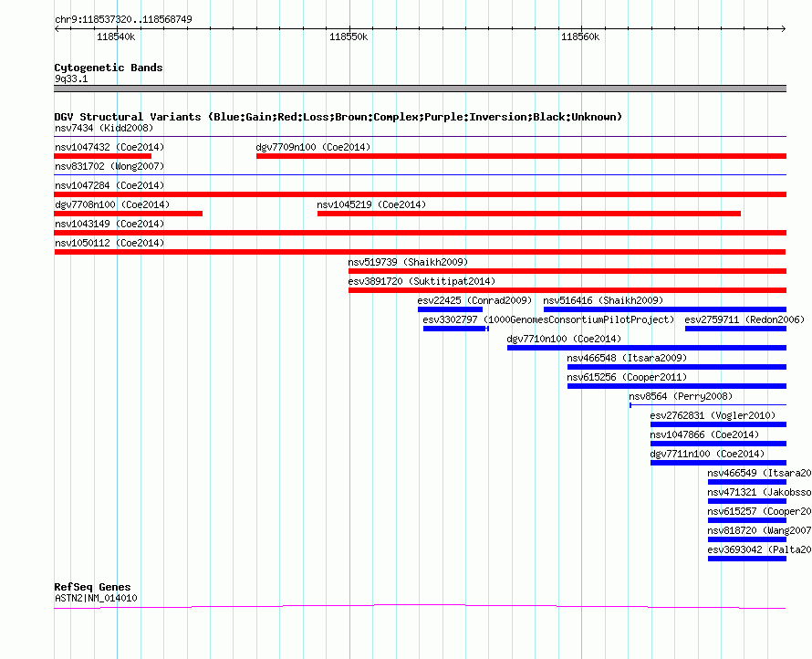The width and height of the screenshot is (812, 659).
Task: Click nsv615256 (Cooper2011) label
Action: tap(627, 377)
